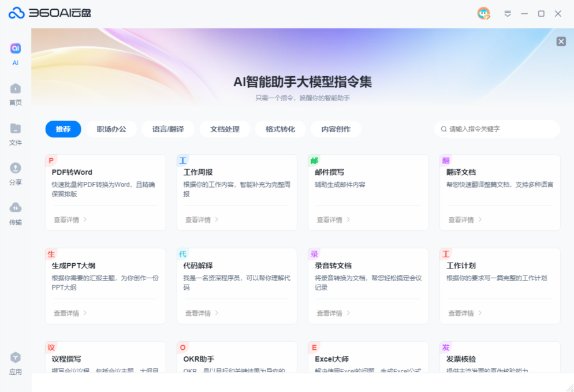Image resolution: width=574 pixels, height=392 pixels.
Task: Click the 代码解释 card title
Action: point(198,266)
